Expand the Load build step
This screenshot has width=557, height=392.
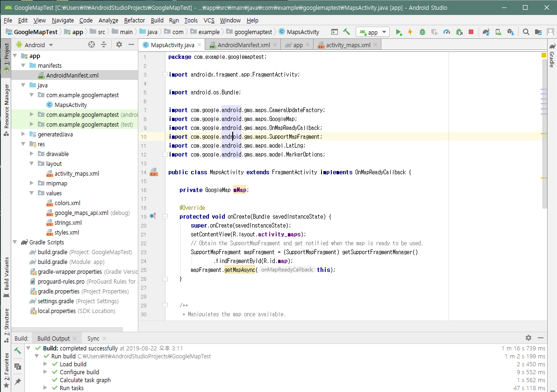[45, 364]
